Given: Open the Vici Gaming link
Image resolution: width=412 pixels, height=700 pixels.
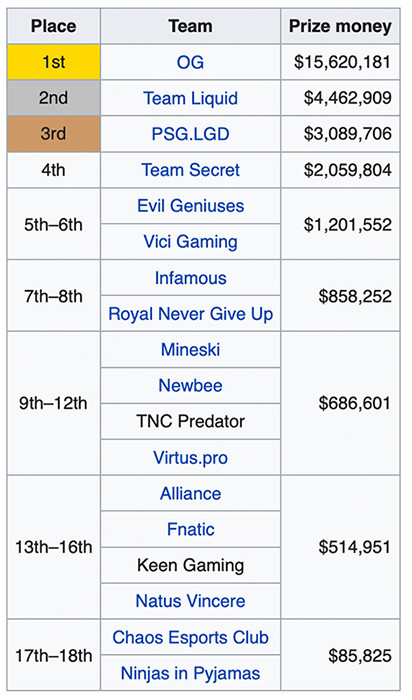Looking at the screenshot, I should tap(191, 242).
